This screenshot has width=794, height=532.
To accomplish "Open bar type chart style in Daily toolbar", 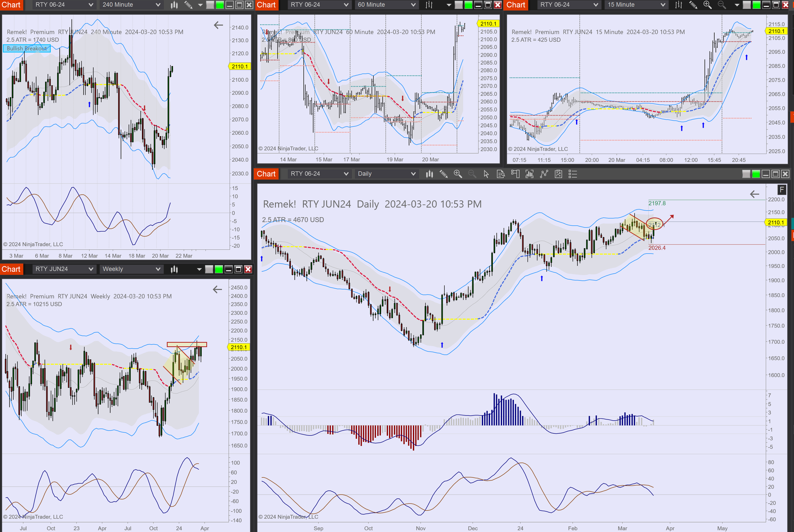I will (429, 174).
